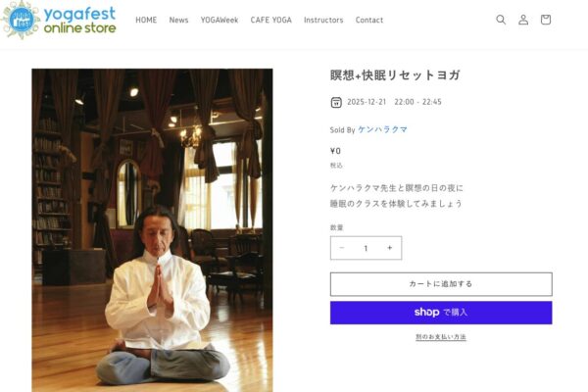Click the カートに追加する button
Viewport: 588px width, 392px height.
click(x=441, y=284)
